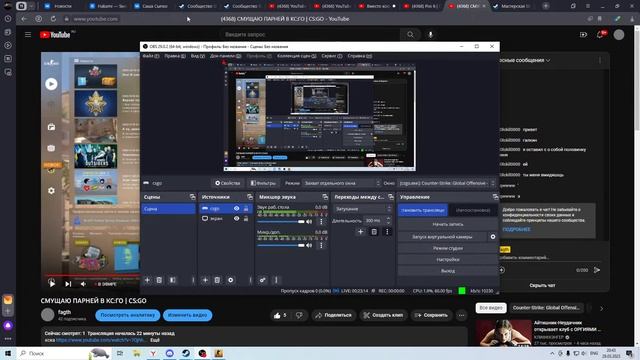640x360 pixels.
Task: Open transition properties three-dot menu
Action: pos(387,232)
